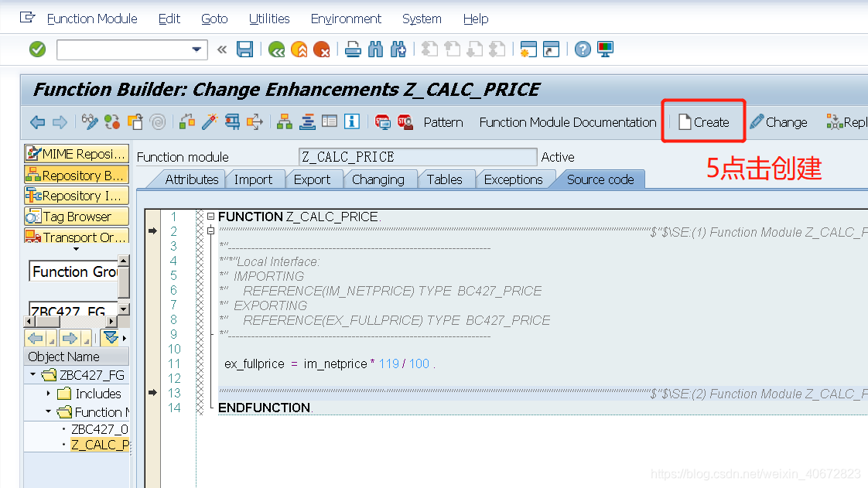Viewport: 868px width, 488px height.
Task: Switch to the Export tab
Action: point(312,180)
